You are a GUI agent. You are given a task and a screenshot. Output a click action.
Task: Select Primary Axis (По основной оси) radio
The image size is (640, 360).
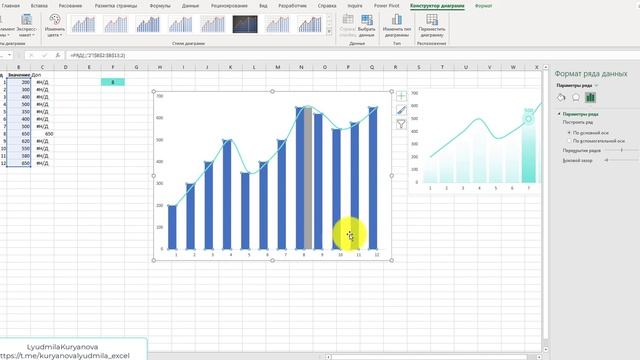[x=569, y=133]
